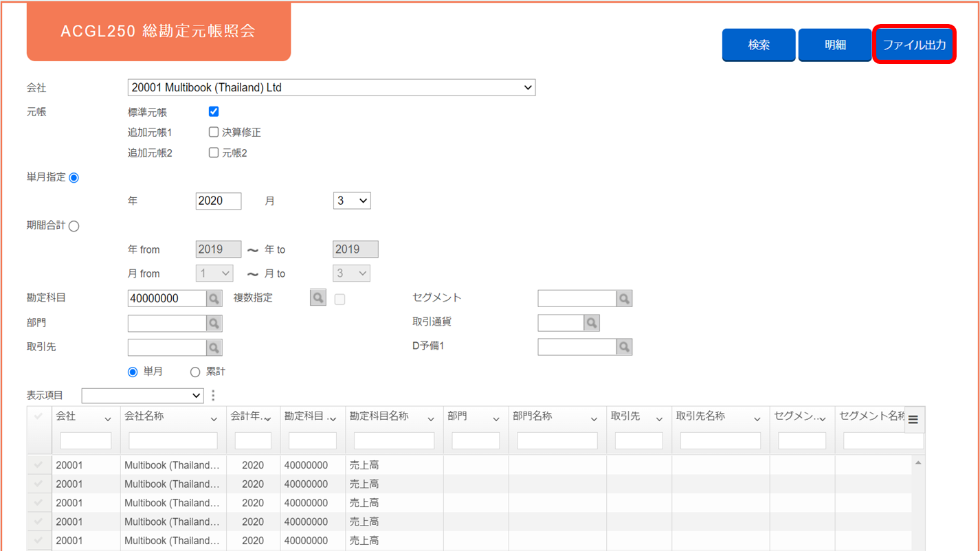Click the セグメント名称 column header text
Screen dimensions: 980x551
(x=873, y=416)
